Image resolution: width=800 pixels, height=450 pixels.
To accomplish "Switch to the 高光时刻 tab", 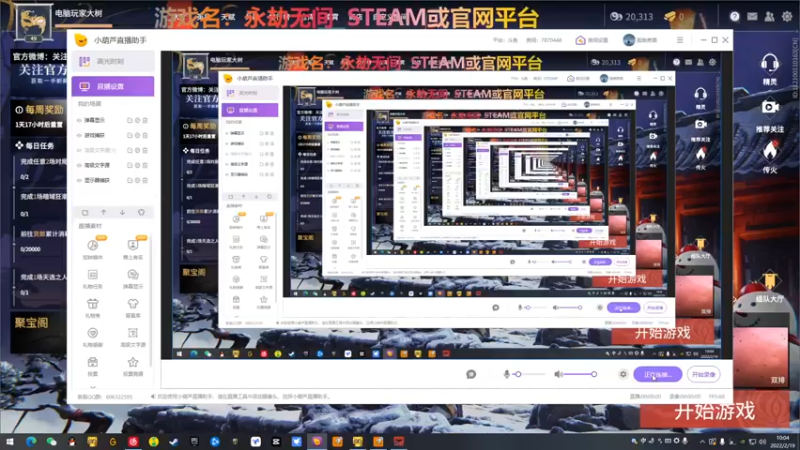I will [x=113, y=61].
